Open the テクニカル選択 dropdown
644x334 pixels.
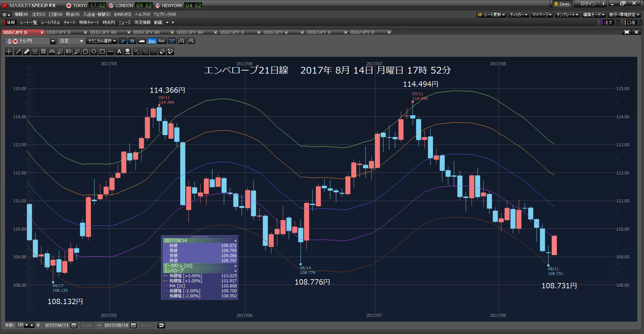102,41
